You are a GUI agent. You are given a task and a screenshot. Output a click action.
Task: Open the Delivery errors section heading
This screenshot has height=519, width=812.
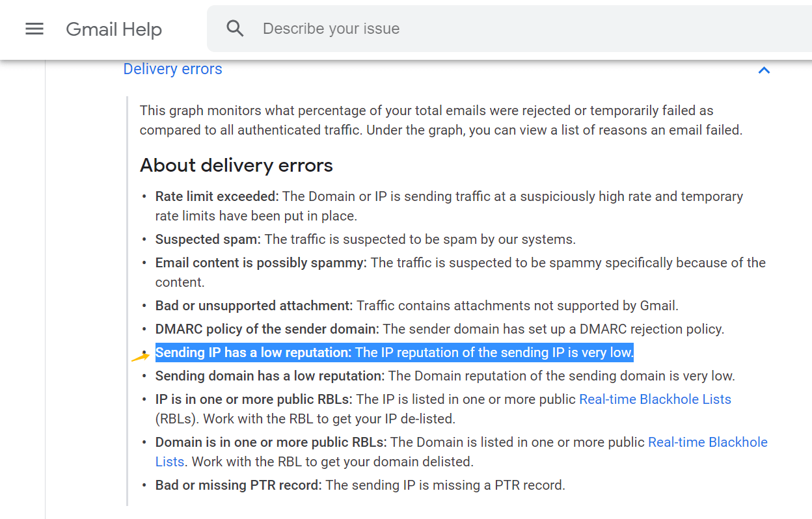tap(172, 69)
